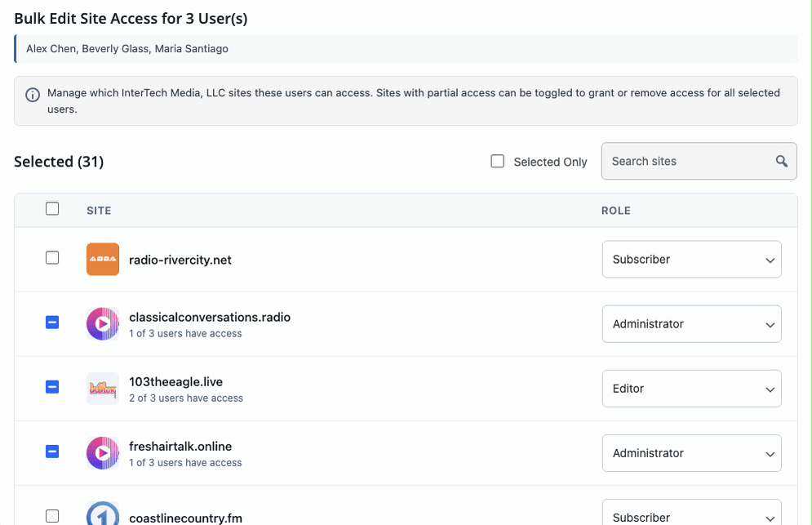The image size is (812, 525).
Task: Toggle partial access checkbox for 103theeagle.live
Action: (52, 387)
